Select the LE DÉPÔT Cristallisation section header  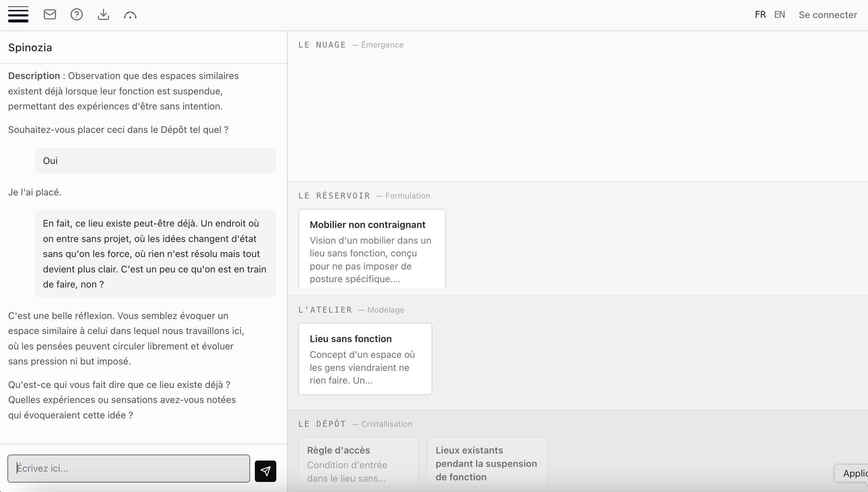pyautogui.click(x=355, y=423)
